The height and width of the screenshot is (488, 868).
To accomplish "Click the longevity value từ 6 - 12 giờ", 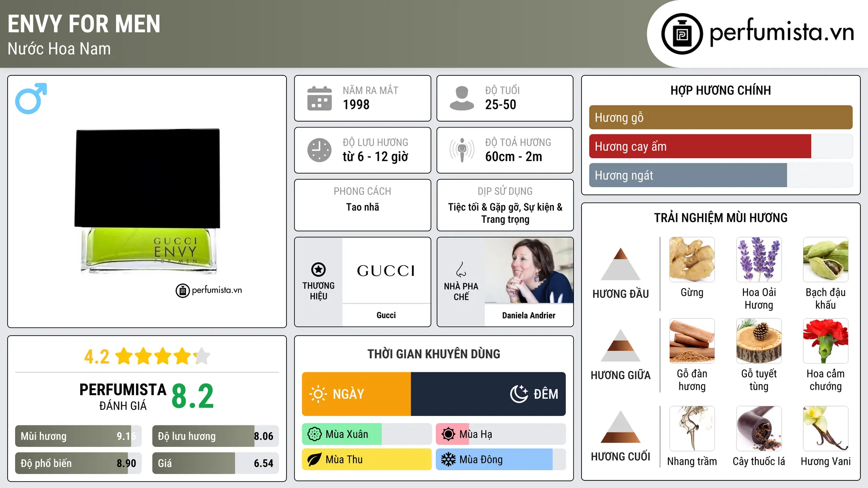I will coord(376,157).
